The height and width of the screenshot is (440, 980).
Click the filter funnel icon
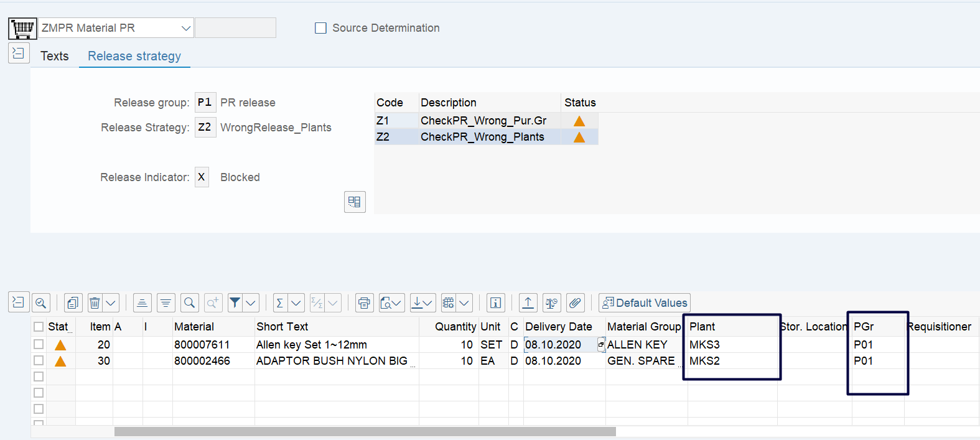click(235, 303)
